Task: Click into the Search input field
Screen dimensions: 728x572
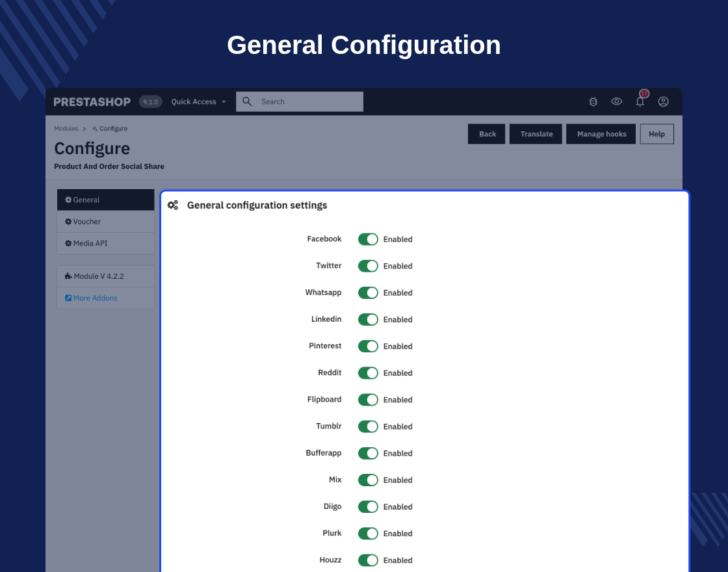Action: point(300,101)
